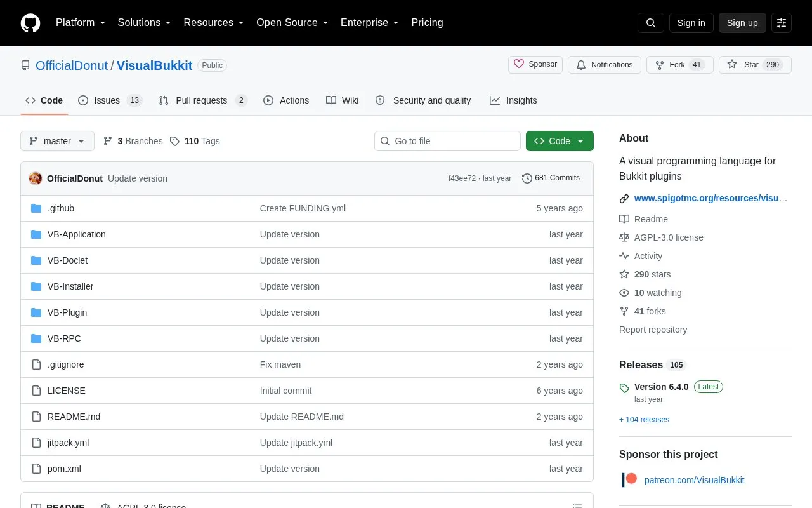
Task: Click the VB-RPC folder icon
Action: pyautogui.click(x=36, y=338)
